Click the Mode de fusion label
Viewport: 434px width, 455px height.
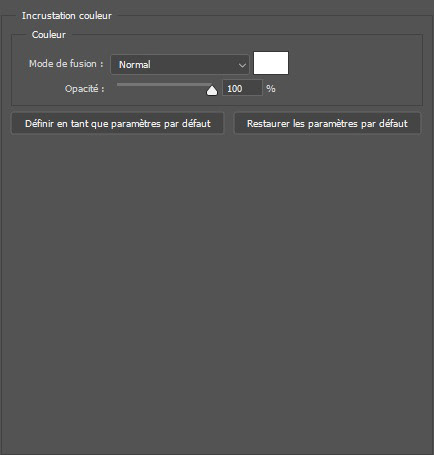tap(66, 63)
